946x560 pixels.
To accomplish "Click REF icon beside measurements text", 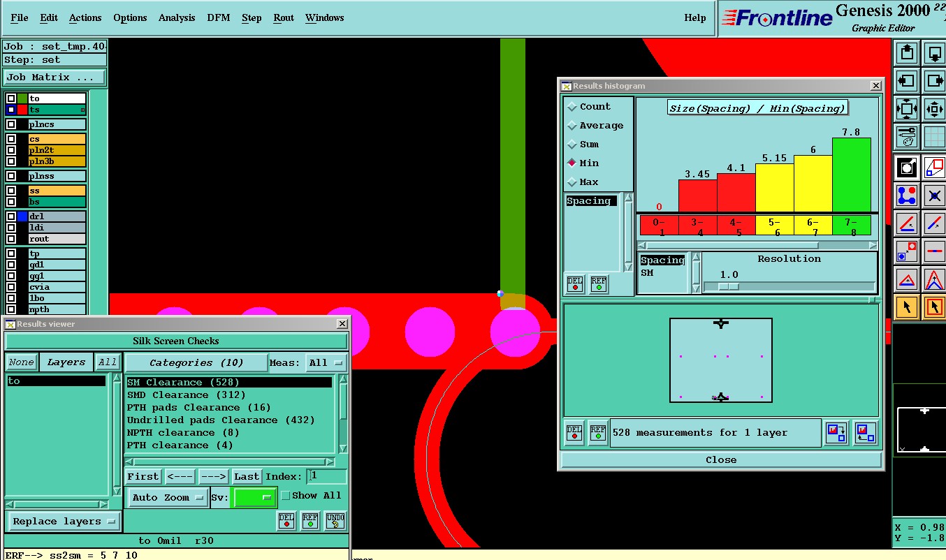I will [x=598, y=433].
